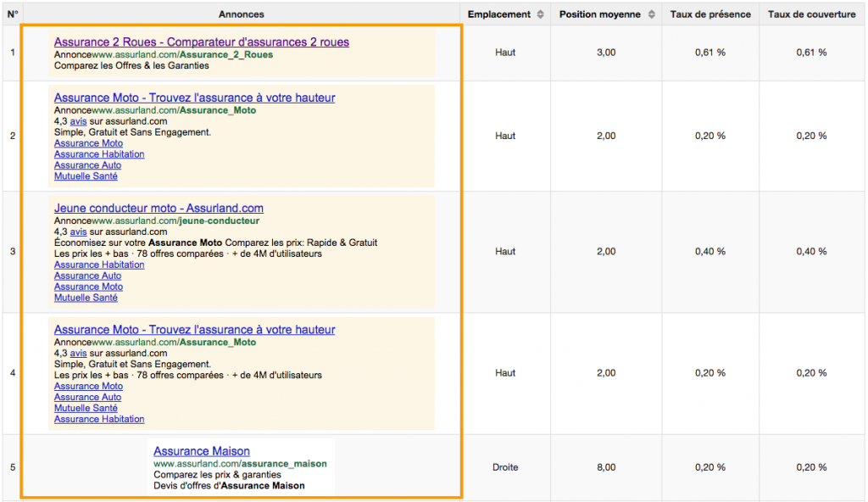Click the assurland.com/Assurance_2_Roues display URL

(182, 55)
